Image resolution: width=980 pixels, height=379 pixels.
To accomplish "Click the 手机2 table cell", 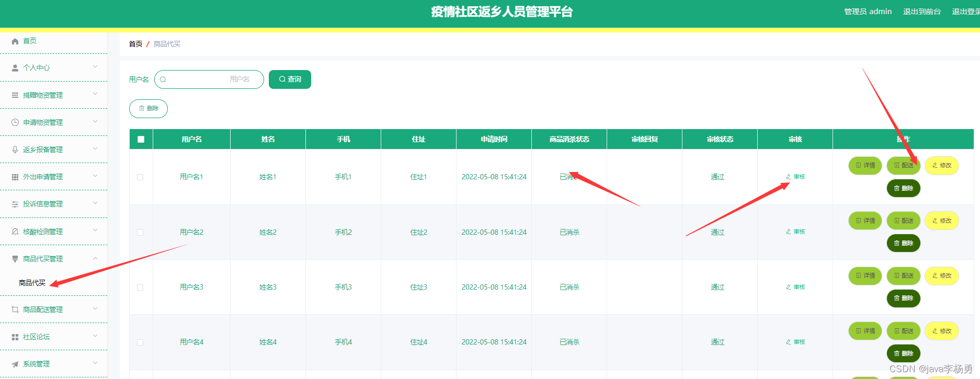I will coord(344,232).
